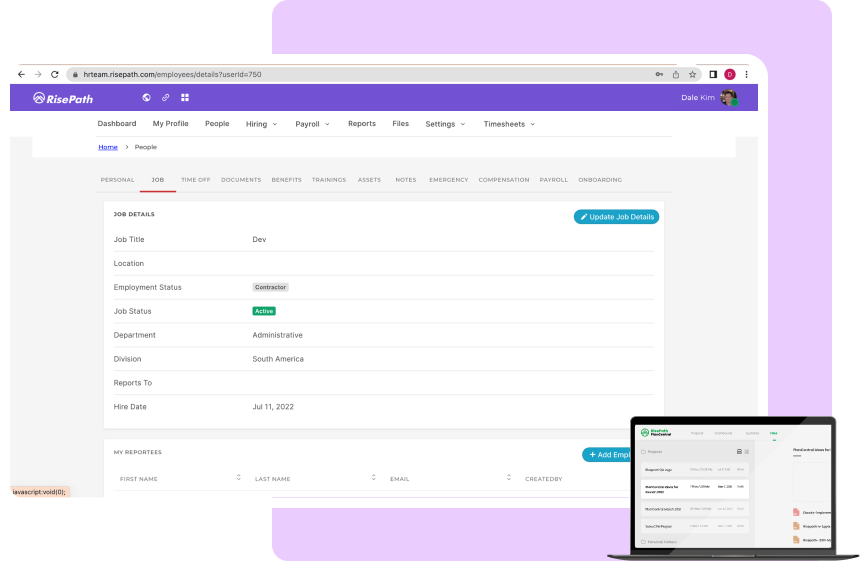Open the apps grid icon in the header
This screenshot has width=860, height=561.
(185, 98)
